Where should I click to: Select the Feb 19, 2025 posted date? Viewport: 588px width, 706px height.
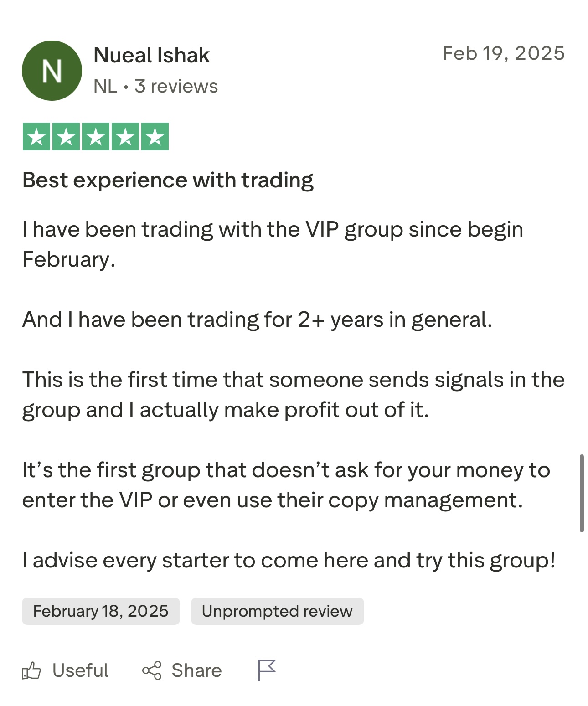click(x=504, y=52)
